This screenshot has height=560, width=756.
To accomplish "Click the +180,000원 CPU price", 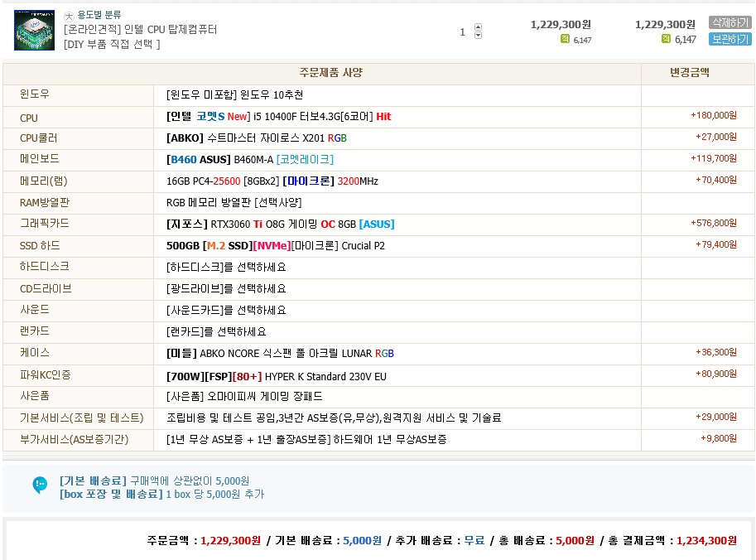I will pyautogui.click(x=714, y=115).
